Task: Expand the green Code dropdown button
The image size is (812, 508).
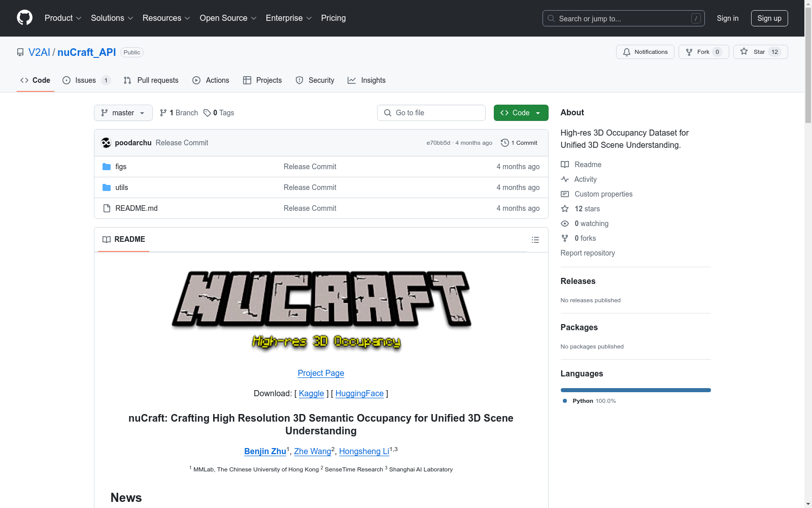Action: 521,113
